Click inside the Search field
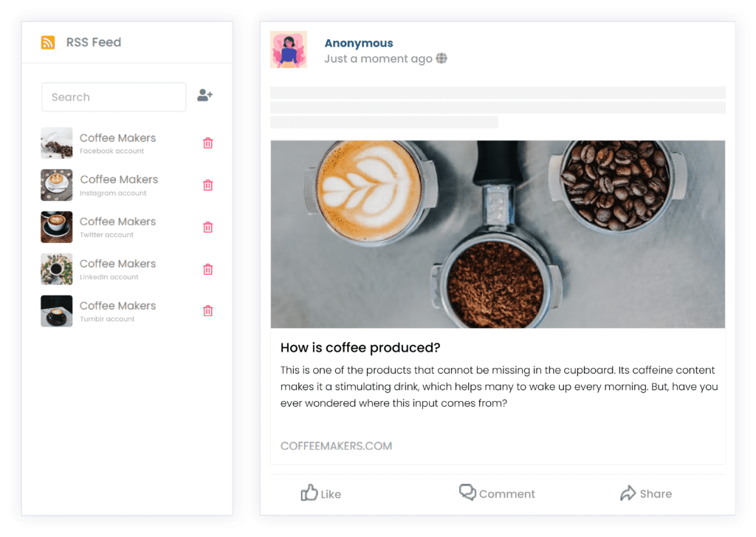Viewport: 756px width, 537px height. tap(114, 97)
